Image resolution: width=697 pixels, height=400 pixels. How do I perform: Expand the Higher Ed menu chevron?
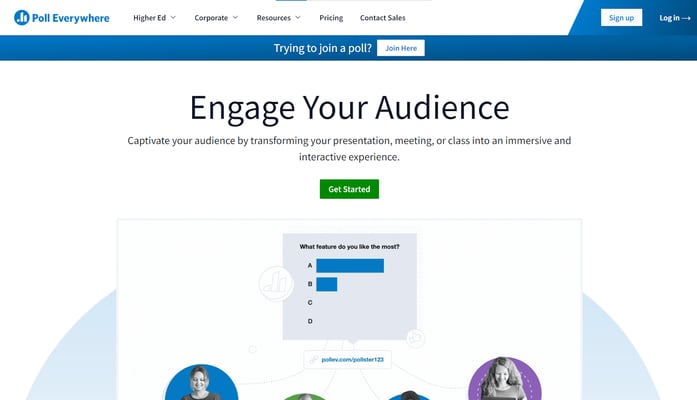pyautogui.click(x=173, y=17)
